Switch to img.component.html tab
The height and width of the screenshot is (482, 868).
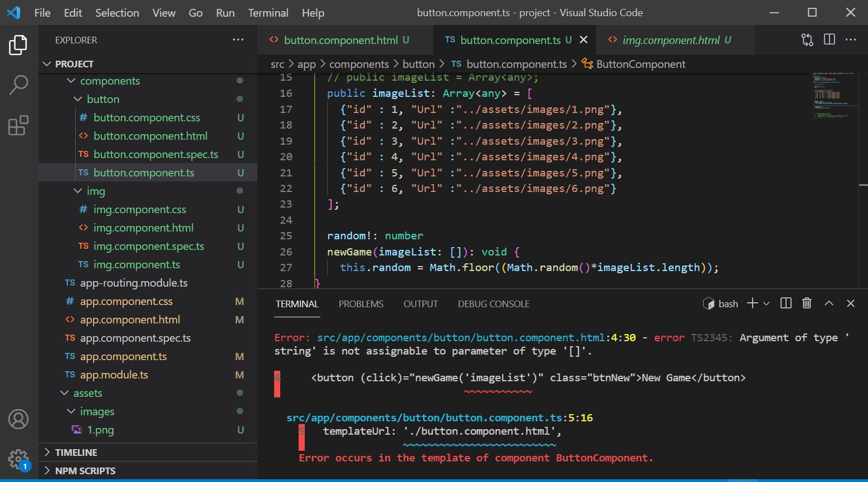(675, 40)
